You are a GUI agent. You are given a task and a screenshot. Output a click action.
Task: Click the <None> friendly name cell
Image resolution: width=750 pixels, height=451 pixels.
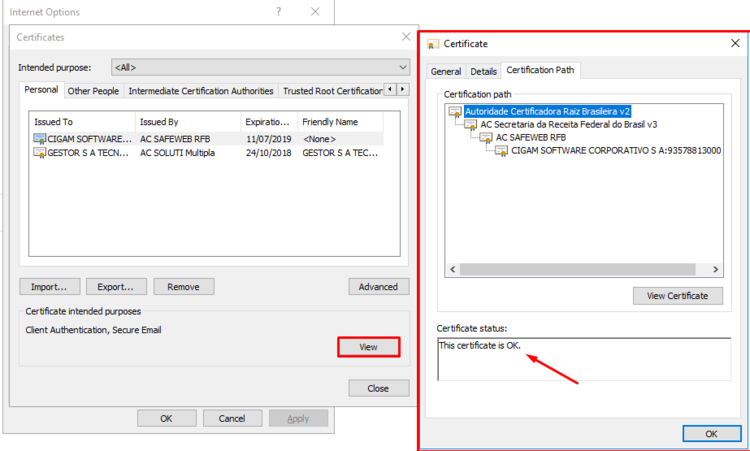pos(320,139)
